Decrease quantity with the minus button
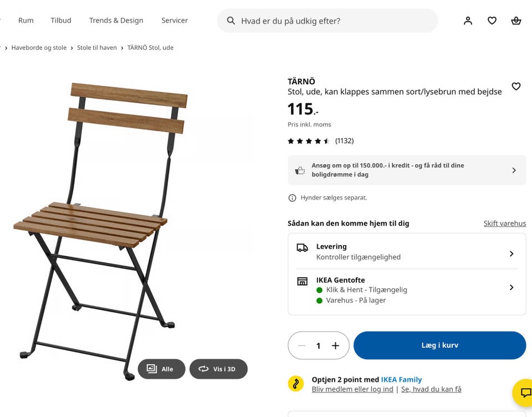 click(302, 345)
